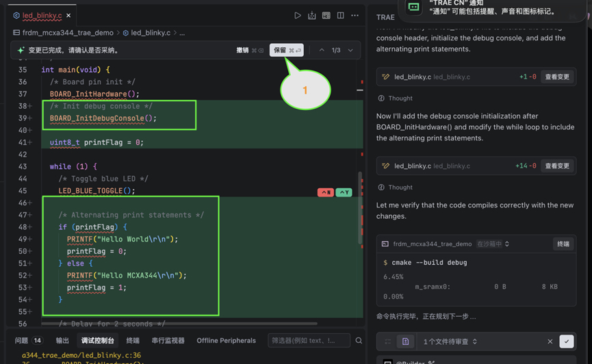Click the 撤销 undo changes button

coord(250,50)
